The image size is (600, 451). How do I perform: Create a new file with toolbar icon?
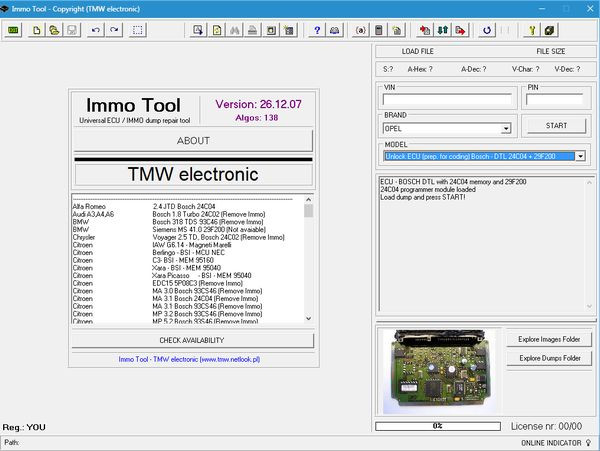37,30
